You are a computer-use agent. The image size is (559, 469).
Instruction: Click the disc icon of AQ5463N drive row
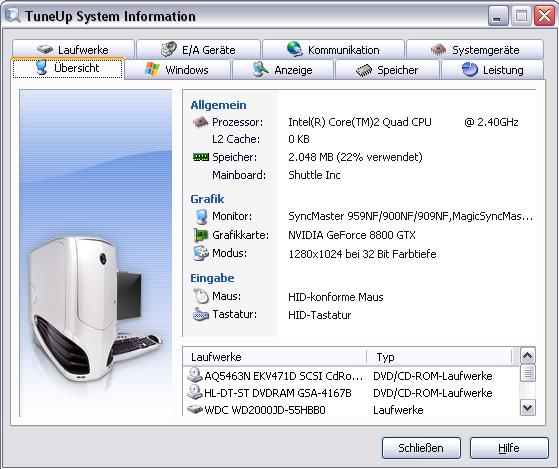click(x=195, y=375)
